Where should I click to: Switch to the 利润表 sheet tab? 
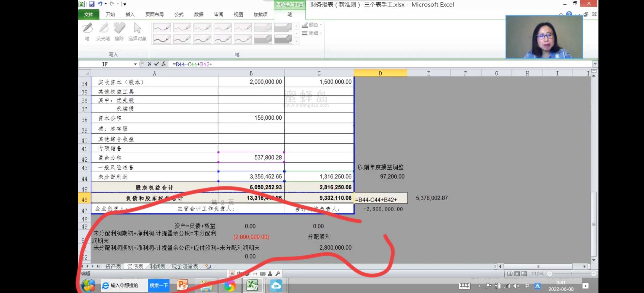pyautogui.click(x=157, y=266)
